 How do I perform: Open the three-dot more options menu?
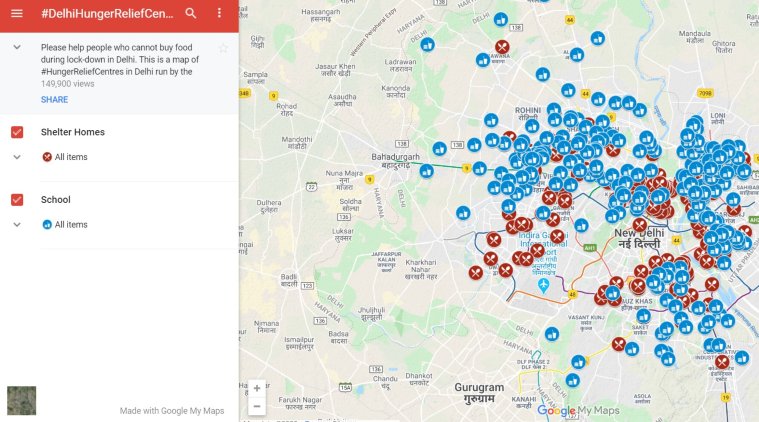(x=220, y=14)
